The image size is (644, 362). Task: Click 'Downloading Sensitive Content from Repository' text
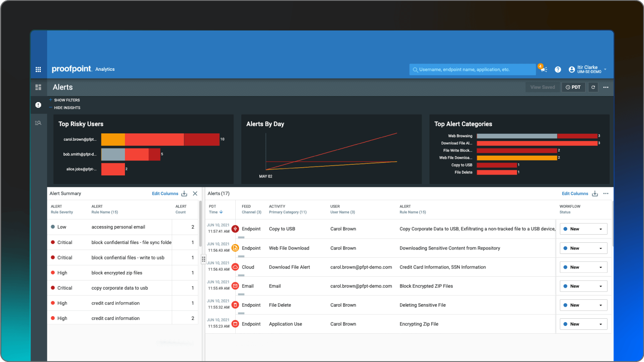[450, 248]
